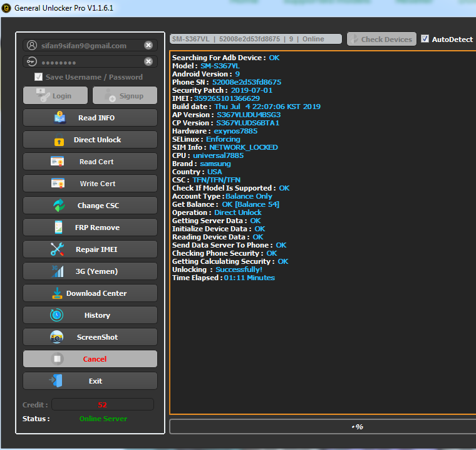The height and width of the screenshot is (450, 476).
Task: Clear the password field
Action: click(x=148, y=61)
